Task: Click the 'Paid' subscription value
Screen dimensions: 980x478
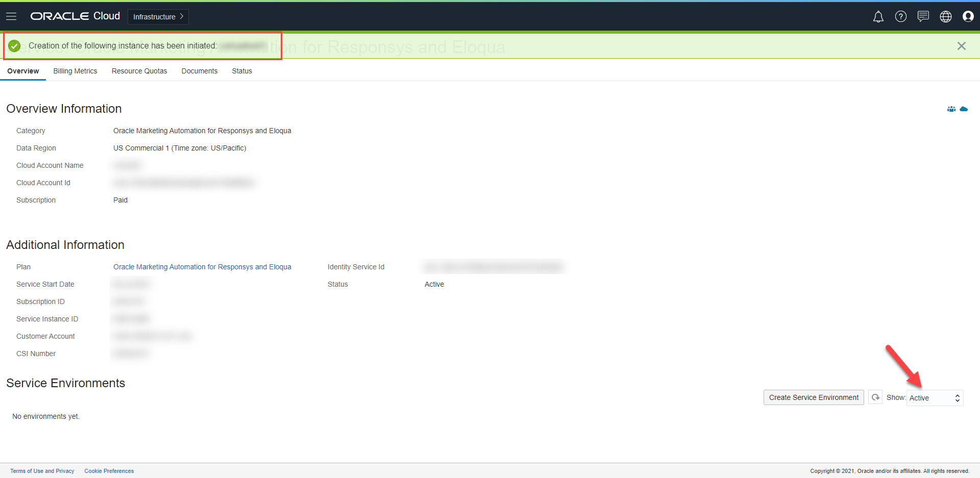Action: click(120, 200)
